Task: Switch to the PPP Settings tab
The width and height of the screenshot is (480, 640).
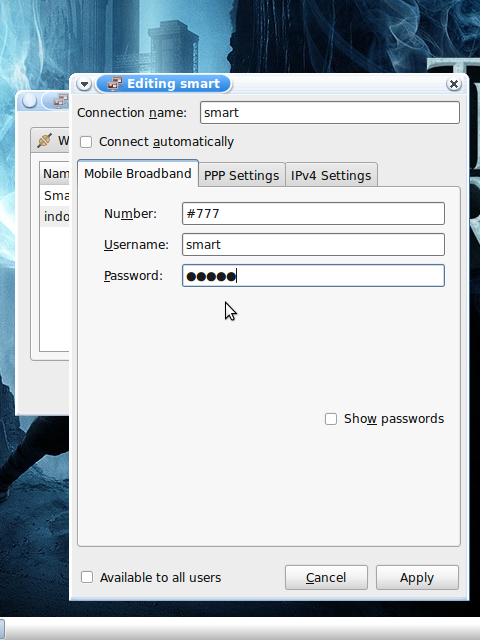Action: 242,175
